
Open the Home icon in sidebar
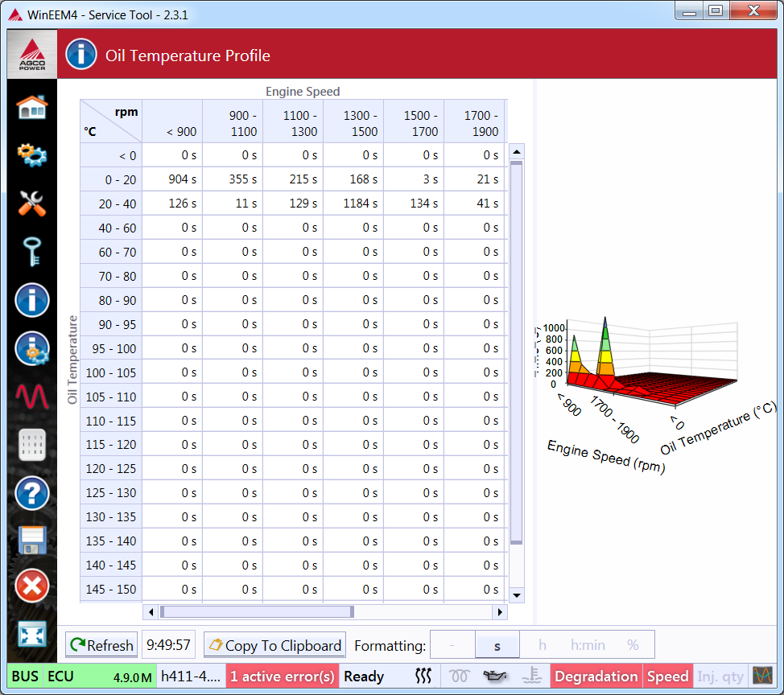(32, 106)
